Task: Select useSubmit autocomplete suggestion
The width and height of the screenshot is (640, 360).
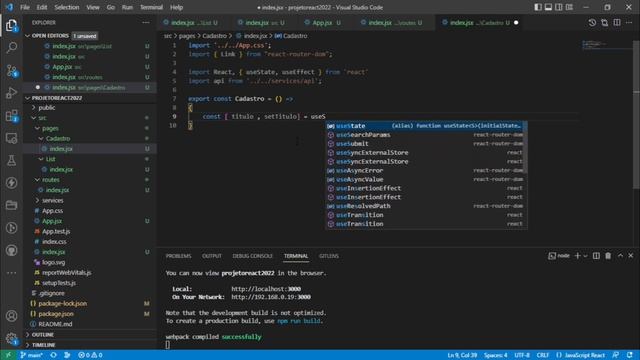Action: (x=424, y=144)
